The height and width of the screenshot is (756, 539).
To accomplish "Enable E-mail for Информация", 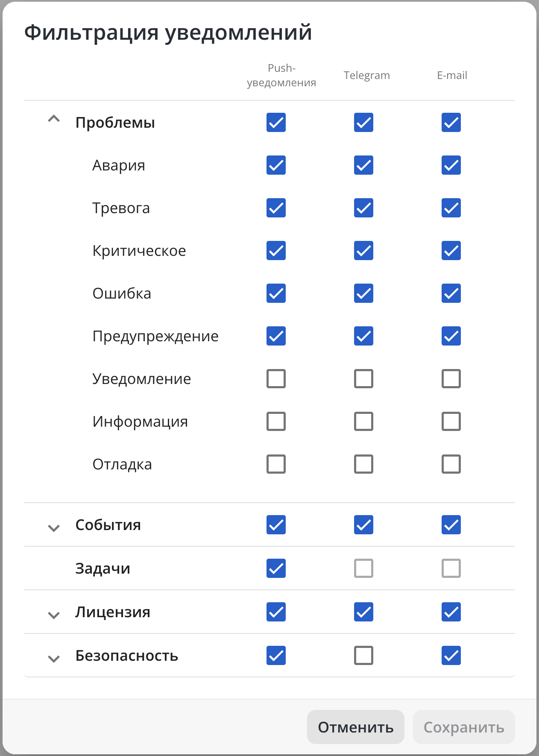I will click(451, 422).
